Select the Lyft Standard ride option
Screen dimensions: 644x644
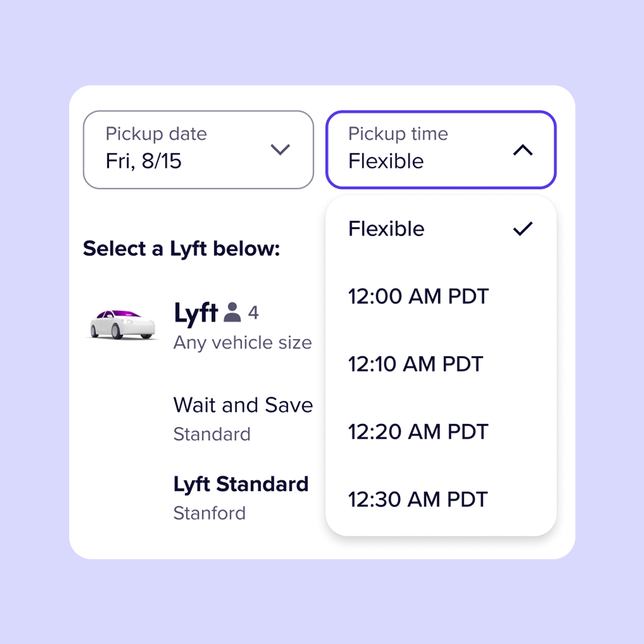(241, 484)
